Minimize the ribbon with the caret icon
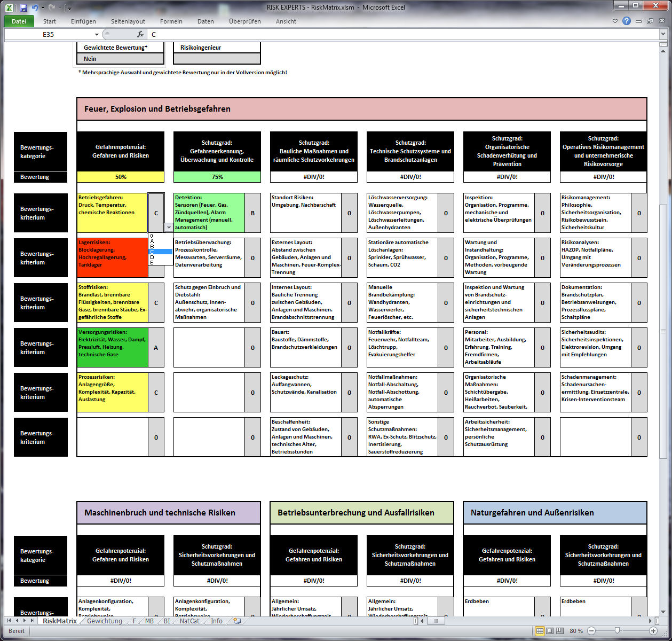The image size is (672, 641). (x=616, y=21)
